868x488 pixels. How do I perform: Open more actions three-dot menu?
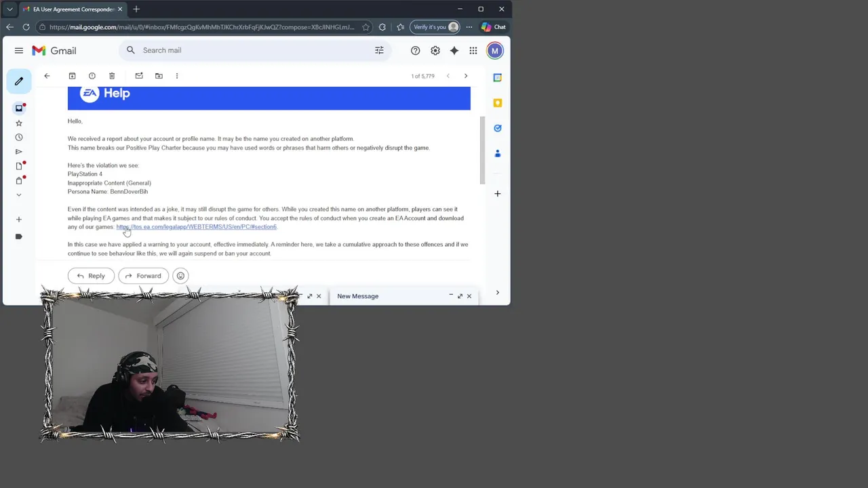pos(177,76)
